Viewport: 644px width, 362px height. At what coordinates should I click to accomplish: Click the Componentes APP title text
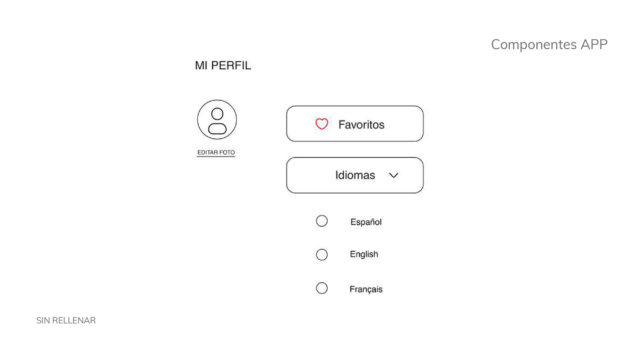(549, 45)
